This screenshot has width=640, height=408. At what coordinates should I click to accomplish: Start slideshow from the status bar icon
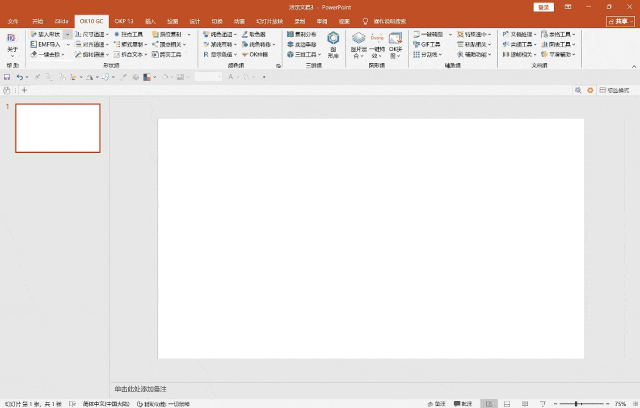542,404
